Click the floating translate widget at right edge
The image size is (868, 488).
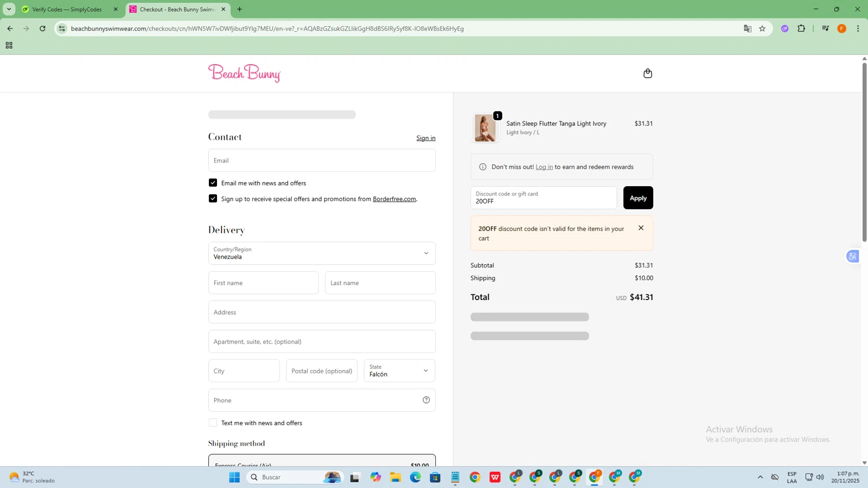852,256
